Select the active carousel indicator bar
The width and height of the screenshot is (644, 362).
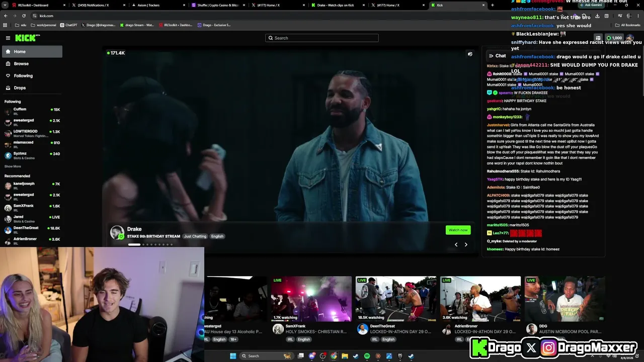click(134, 245)
